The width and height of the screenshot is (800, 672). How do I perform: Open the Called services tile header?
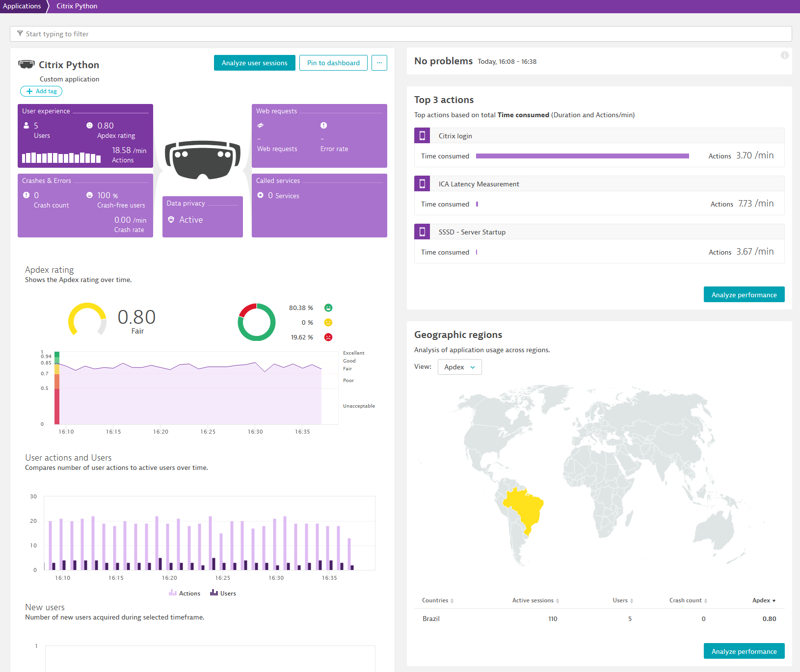click(x=278, y=181)
